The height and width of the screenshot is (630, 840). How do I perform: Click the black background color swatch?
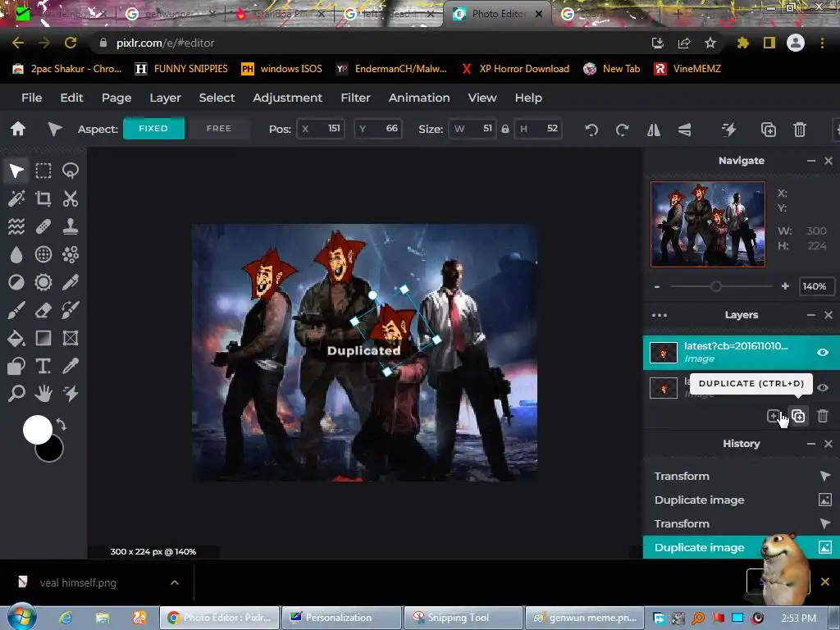53,451
